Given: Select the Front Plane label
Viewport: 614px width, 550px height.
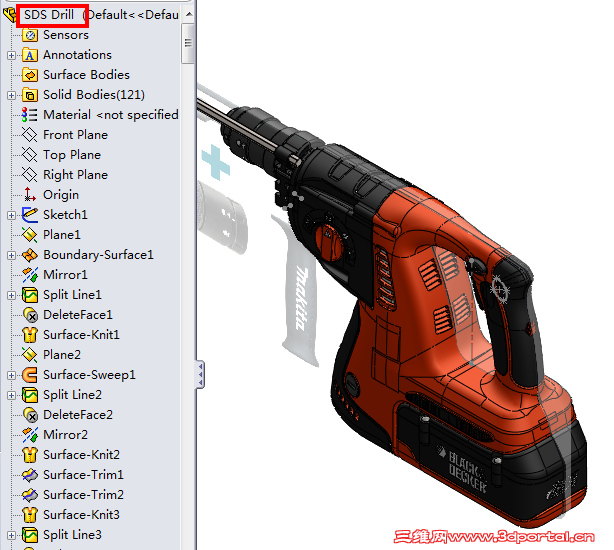Looking at the screenshot, I should [75, 135].
